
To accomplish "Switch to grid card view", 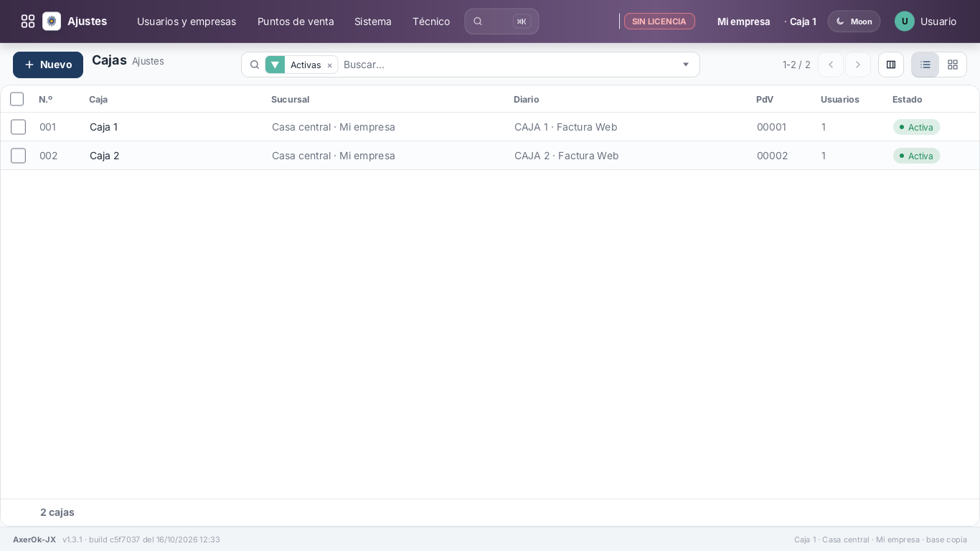I will click(953, 65).
